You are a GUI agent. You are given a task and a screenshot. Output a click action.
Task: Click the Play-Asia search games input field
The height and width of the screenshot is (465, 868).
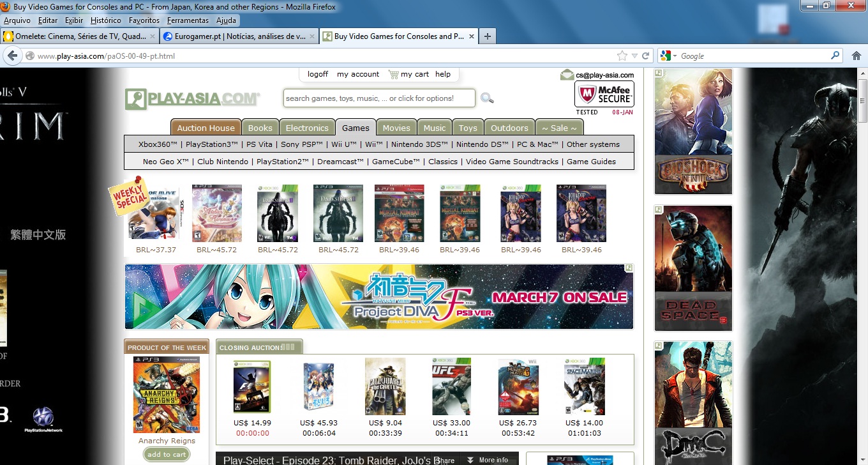point(379,98)
